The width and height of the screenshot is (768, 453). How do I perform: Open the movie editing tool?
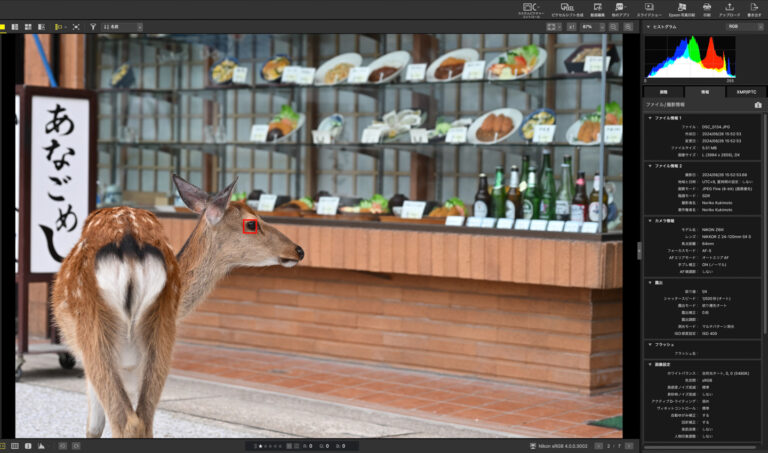coord(597,8)
